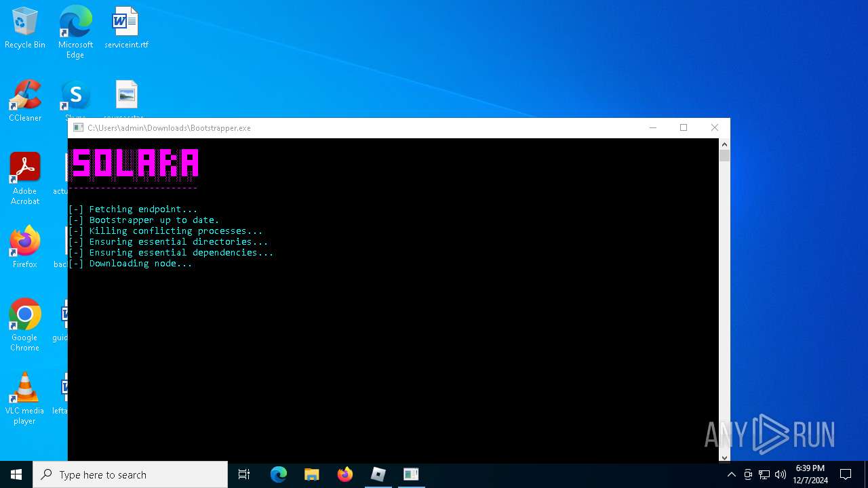This screenshot has width=868, height=488.
Task: Click 'Ensuring essential dependencies...' line
Action: click(x=171, y=252)
